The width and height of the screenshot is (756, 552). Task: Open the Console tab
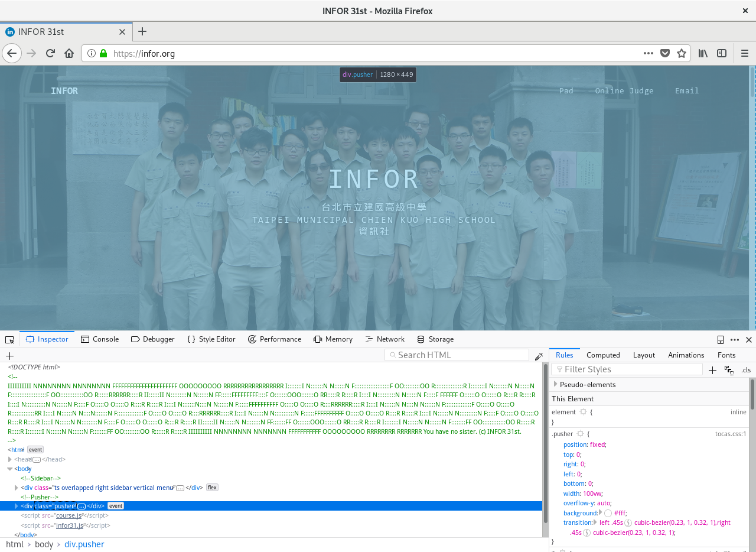[x=100, y=339]
